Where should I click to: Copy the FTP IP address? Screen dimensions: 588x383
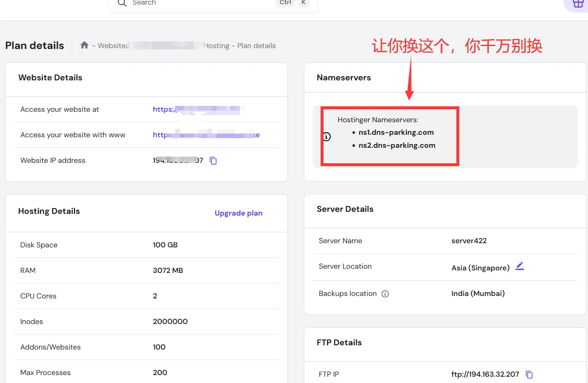(x=529, y=375)
